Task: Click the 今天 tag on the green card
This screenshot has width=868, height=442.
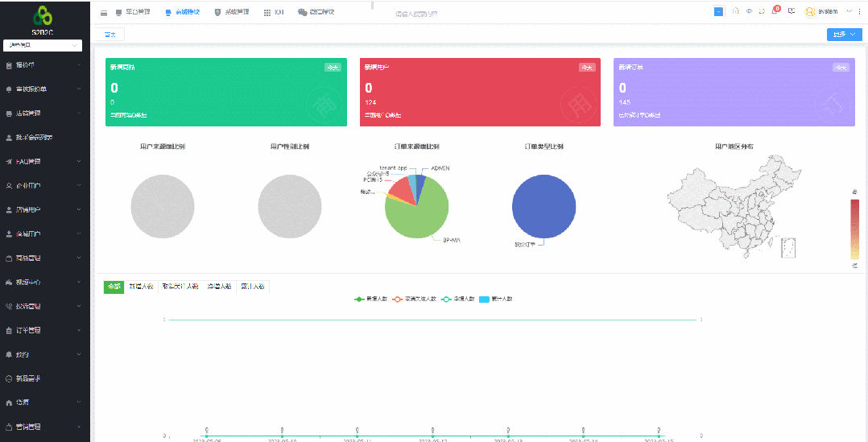Action: click(x=333, y=68)
